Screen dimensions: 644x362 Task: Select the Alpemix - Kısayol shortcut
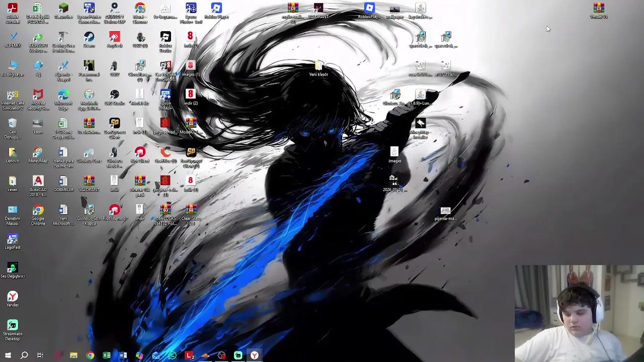pyautogui.click(x=63, y=70)
